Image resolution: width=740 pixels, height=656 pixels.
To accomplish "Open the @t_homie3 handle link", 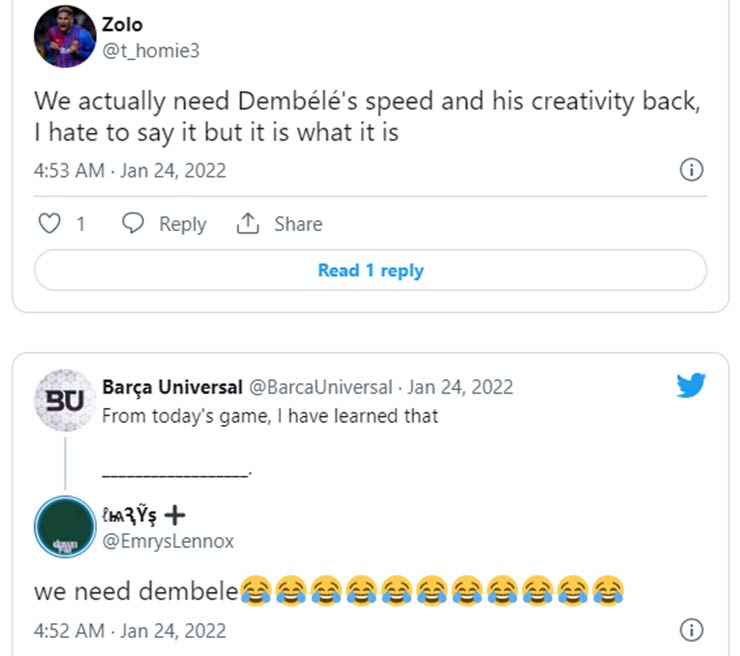I will [151, 50].
